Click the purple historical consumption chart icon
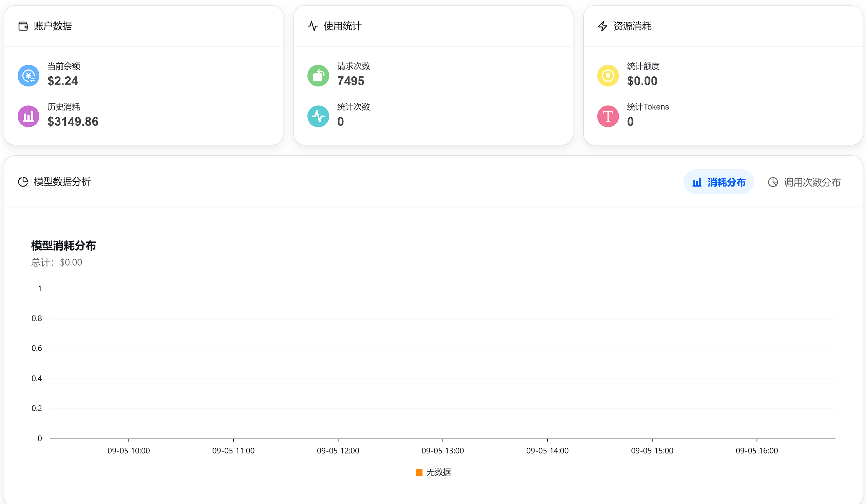The width and height of the screenshot is (866, 504). coord(29,116)
